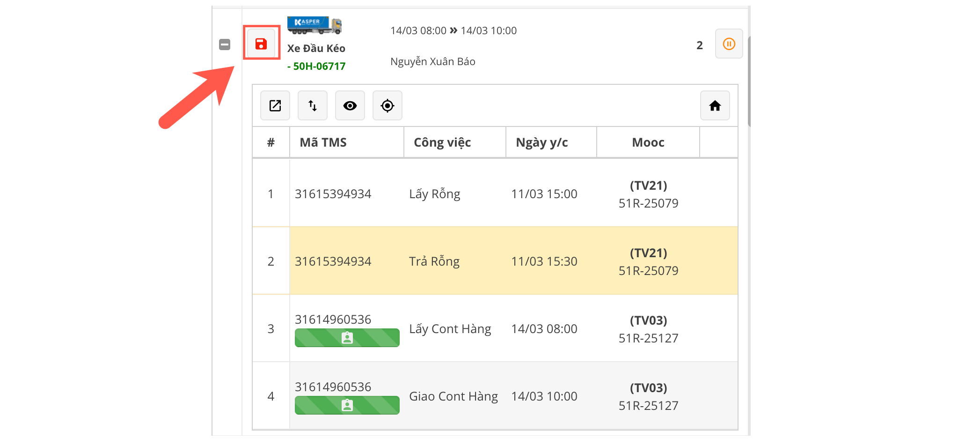980x446 pixels.
Task: Click the red save icon button
Action: [x=261, y=44]
